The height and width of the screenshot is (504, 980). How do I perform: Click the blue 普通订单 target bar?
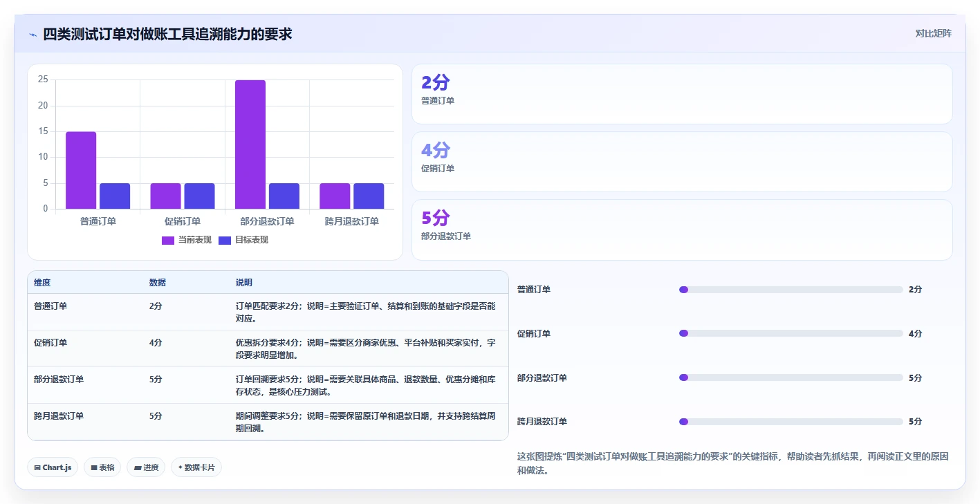[115, 196]
